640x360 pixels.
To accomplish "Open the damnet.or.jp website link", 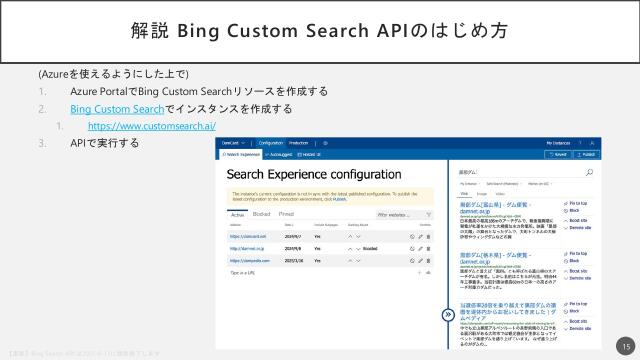I will pyautogui.click(x=247, y=249).
